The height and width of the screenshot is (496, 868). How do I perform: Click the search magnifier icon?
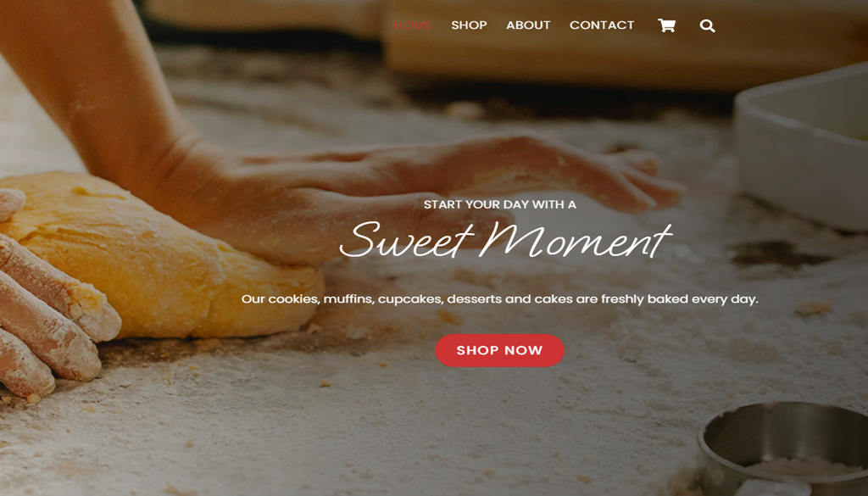click(x=707, y=25)
